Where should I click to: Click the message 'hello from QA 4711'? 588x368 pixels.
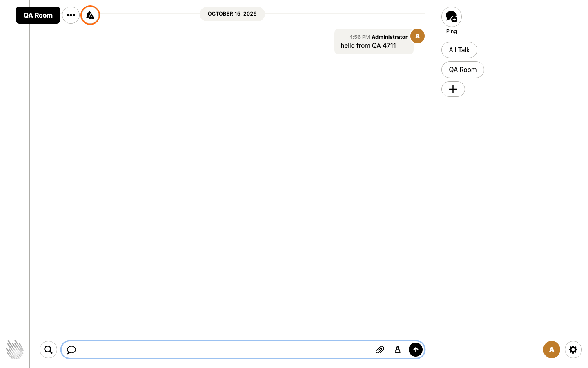click(368, 45)
